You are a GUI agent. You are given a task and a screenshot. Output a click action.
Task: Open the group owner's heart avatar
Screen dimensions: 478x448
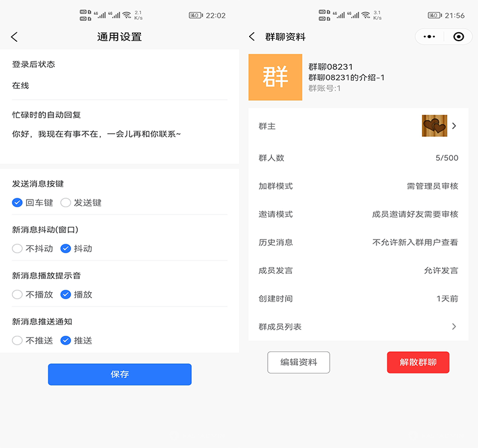click(x=434, y=126)
